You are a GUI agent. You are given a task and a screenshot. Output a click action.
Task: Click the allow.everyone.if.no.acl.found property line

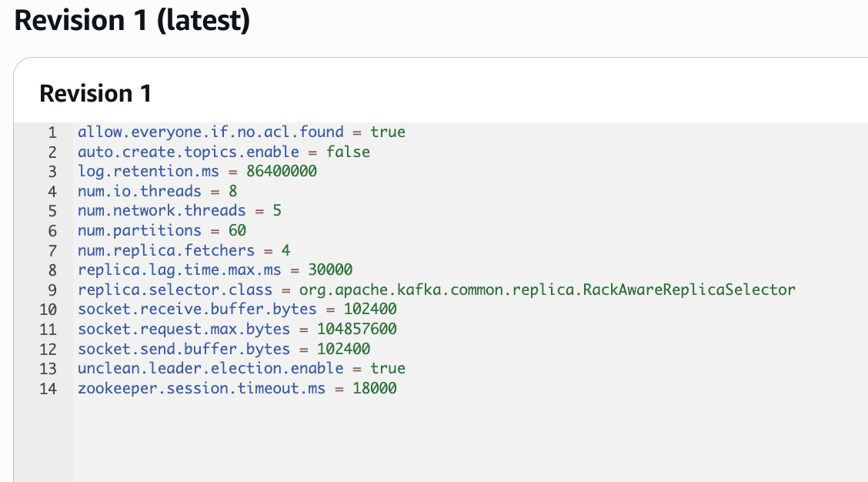click(x=242, y=132)
